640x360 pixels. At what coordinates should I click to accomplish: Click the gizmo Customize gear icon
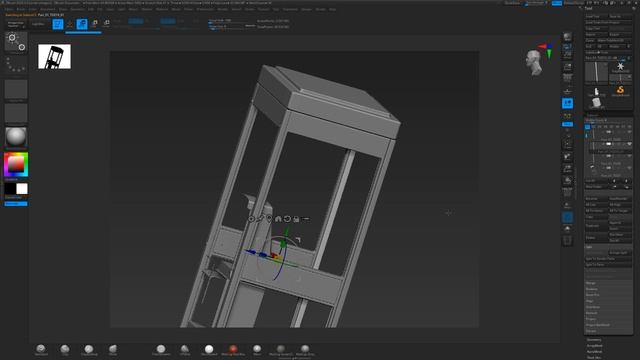click(251, 219)
